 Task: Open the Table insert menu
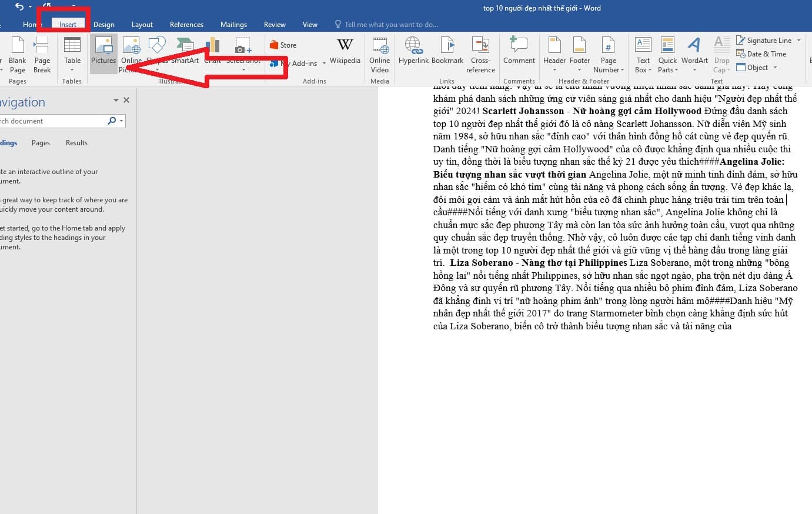coord(72,55)
